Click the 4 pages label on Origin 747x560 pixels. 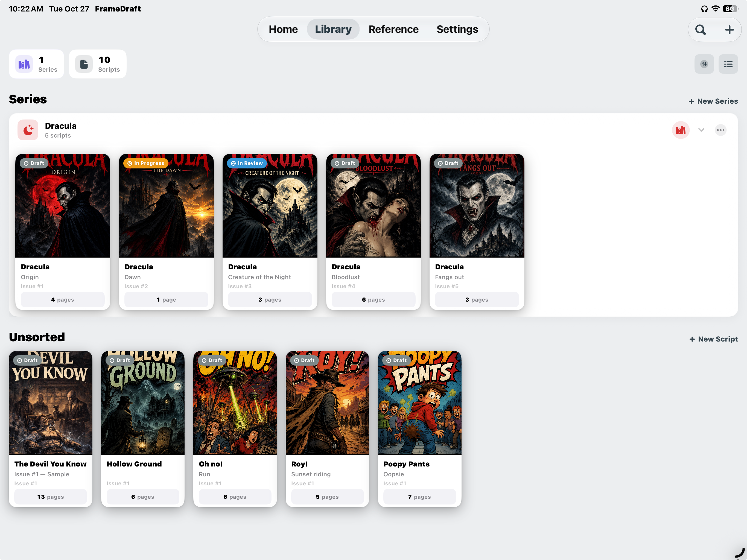(62, 300)
